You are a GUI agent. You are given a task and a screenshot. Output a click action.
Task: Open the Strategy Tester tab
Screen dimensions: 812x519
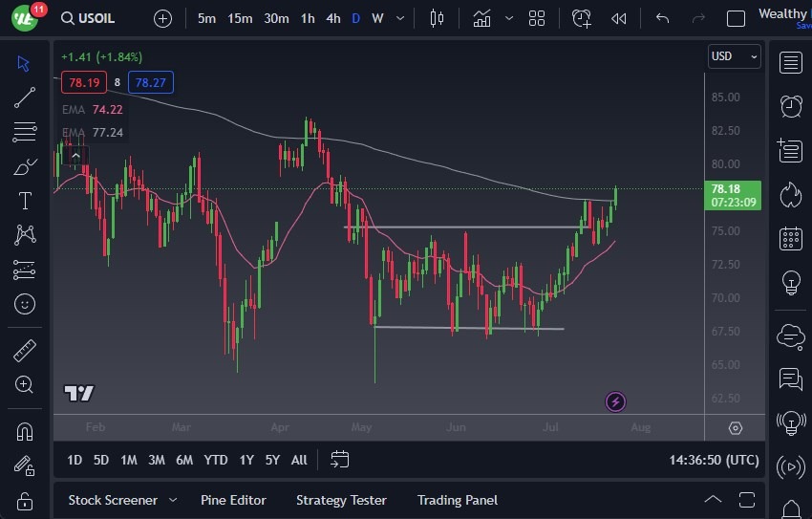coord(341,500)
